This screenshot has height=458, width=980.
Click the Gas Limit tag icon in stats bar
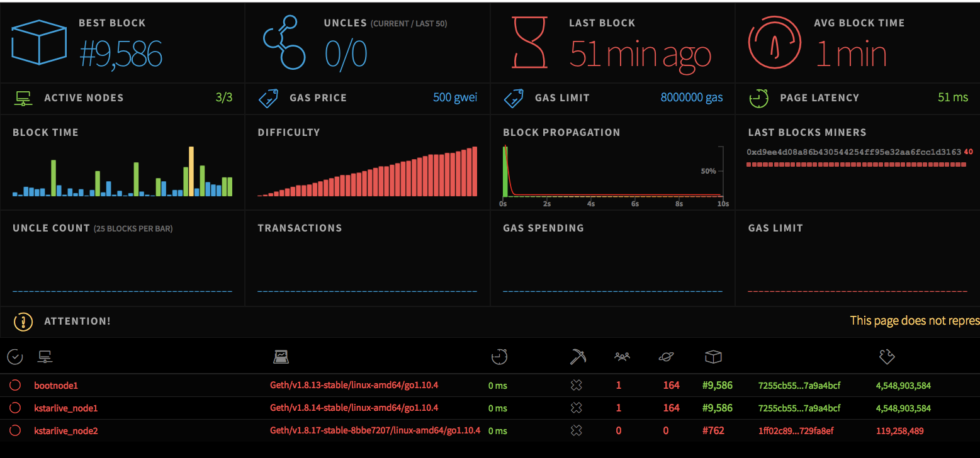pyautogui.click(x=514, y=98)
